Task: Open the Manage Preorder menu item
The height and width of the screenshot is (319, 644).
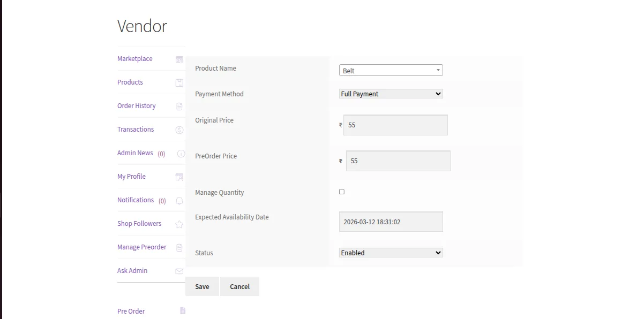Action: coord(142,247)
